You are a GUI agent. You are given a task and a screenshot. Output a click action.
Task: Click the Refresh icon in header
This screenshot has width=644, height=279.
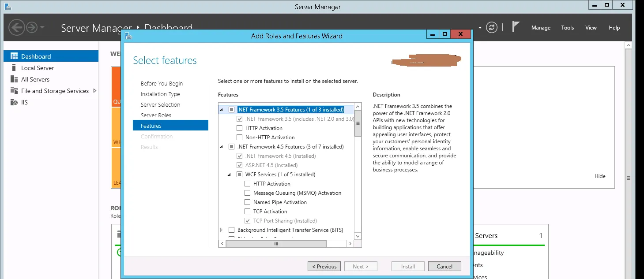click(491, 27)
